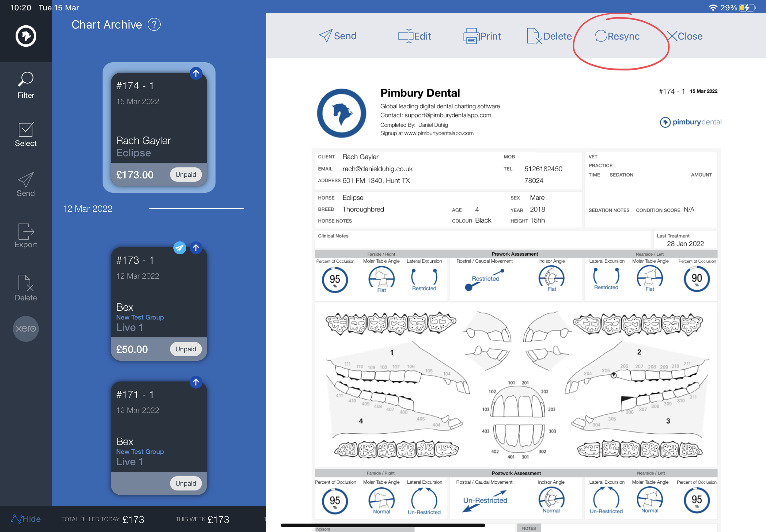This screenshot has height=532, width=766.
Task: Tap prework Rostral Caudal Restricted indicator
Action: click(485, 279)
